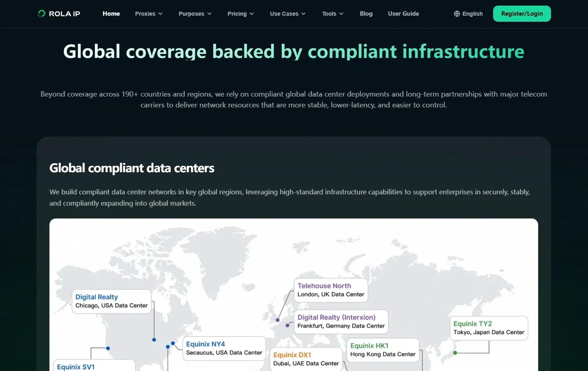Click the Global compliant data centers heading
This screenshot has width=588, height=371.
pos(132,168)
